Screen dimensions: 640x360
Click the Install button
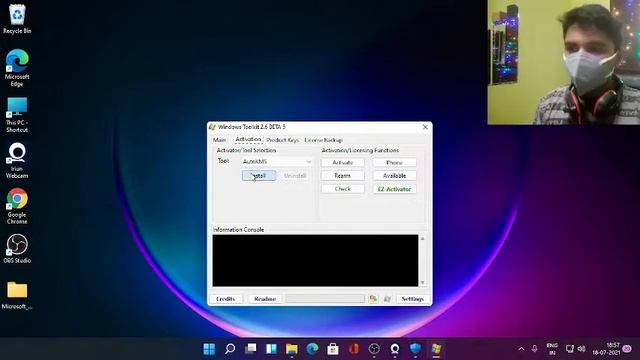[x=259, y=176]
